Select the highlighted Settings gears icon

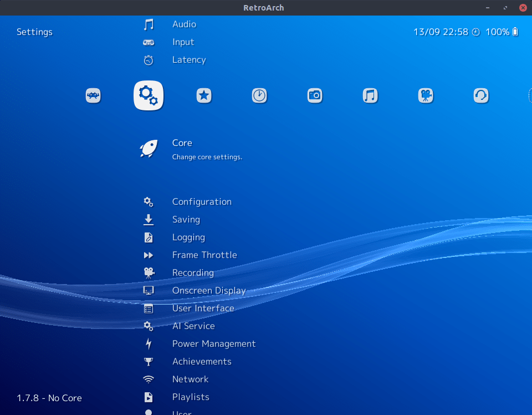click(x=149, y=95)
